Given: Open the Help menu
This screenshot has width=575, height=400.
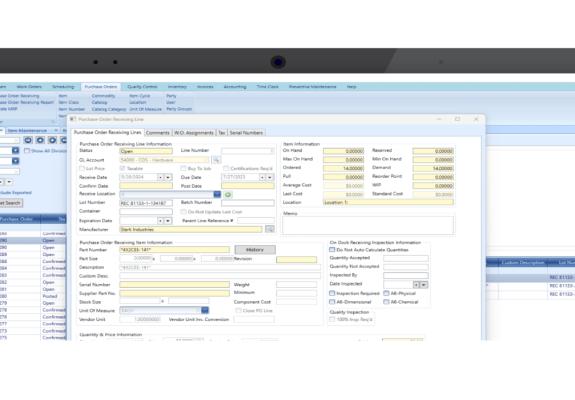Looking at the screenshot, I should point(351,87).
